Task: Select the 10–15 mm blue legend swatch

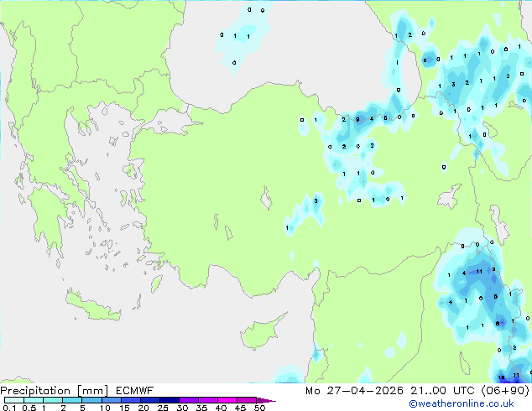Action: click(x=112, y=400)
